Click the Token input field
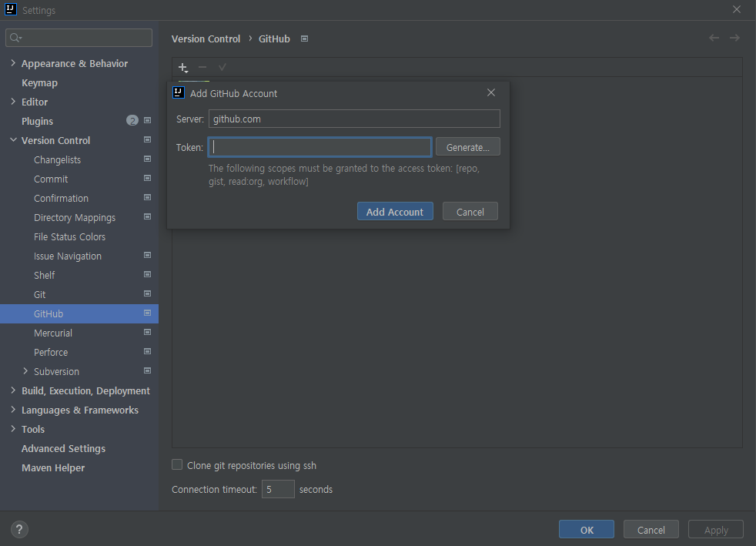The image size is (756, 546). (319, 147)
